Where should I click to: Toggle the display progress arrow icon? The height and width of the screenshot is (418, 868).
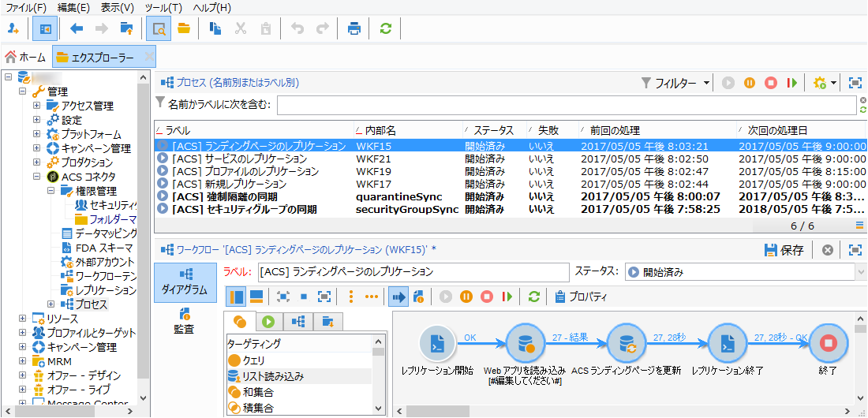point(398,297)
